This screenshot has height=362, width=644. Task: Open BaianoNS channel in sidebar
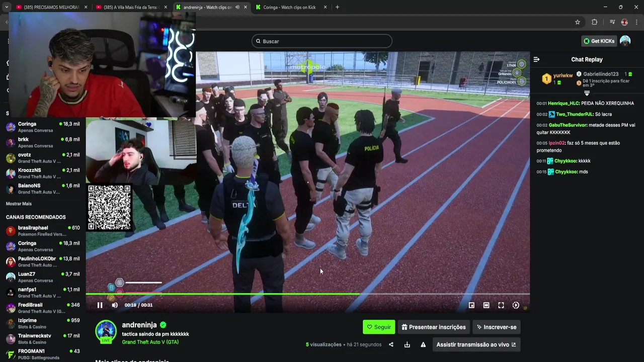(x=43, y=189)
